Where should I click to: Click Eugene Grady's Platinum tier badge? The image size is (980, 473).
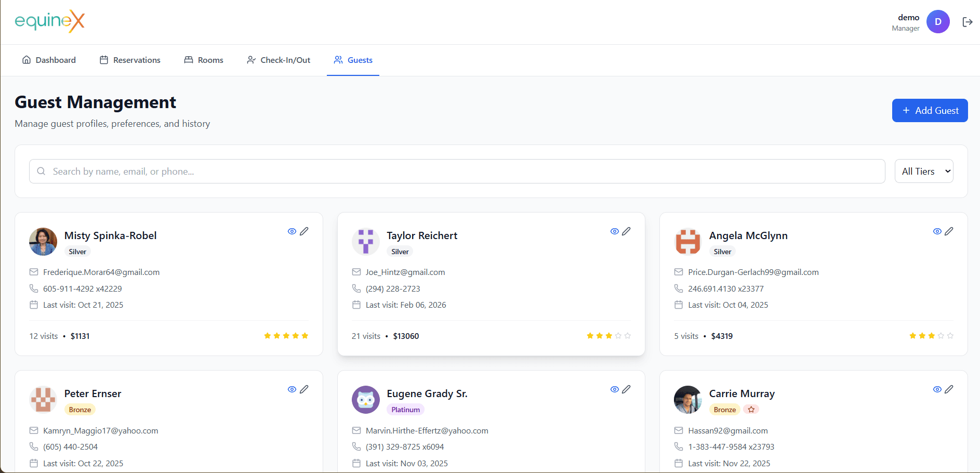(405, 410)
